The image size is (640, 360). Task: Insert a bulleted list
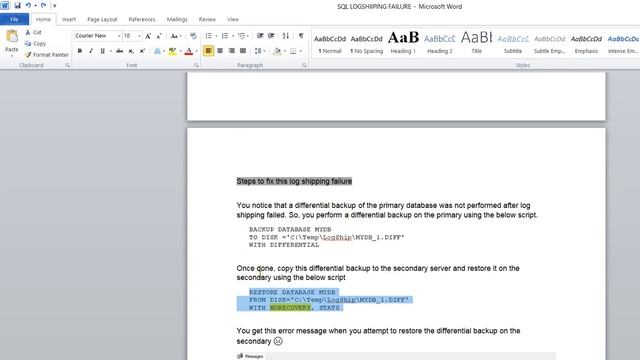[209, 36]
